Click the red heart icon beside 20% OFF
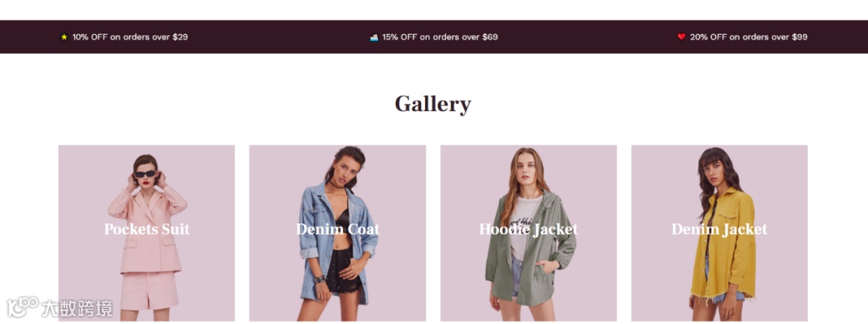This screenshot has height=324, width=868. point(682,37)
